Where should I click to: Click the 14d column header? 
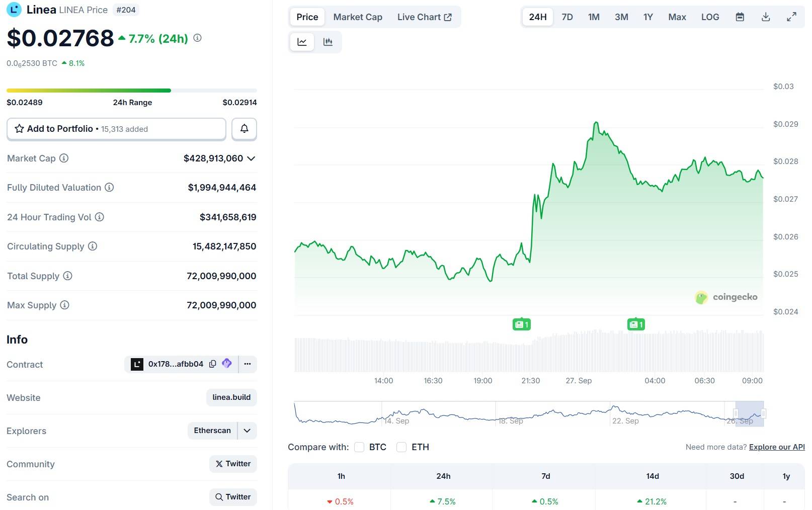tap(653, 476)
